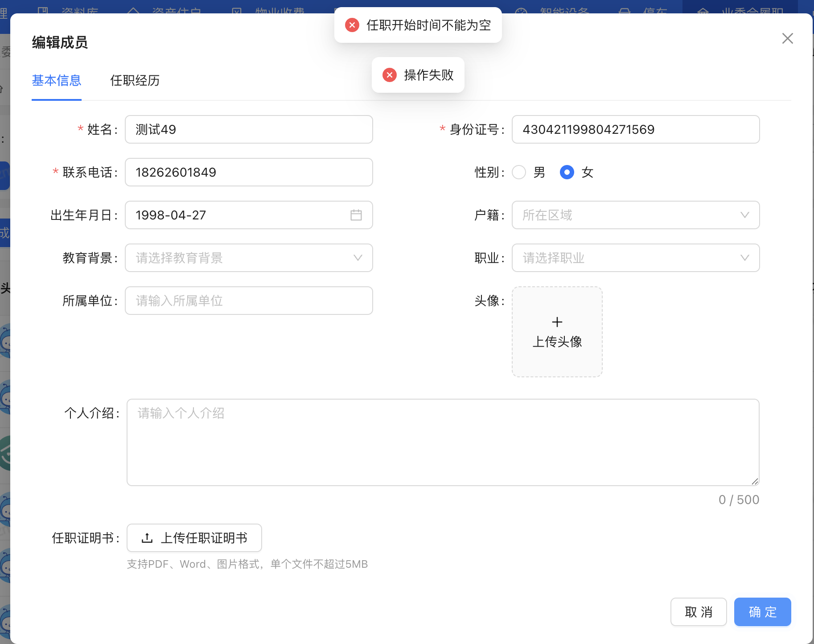The image size is (814, 644).
Task: Click the upload avatar plus icon
Action: (557, 322)
